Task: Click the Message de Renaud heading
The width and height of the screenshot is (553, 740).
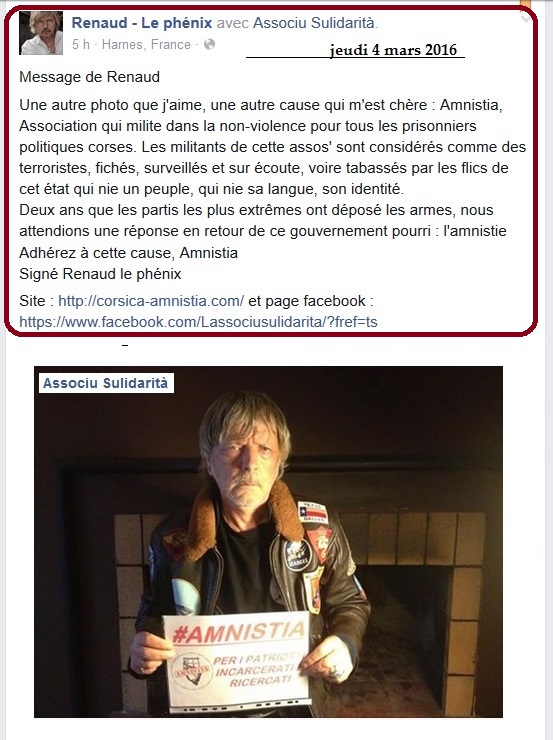Action: click(90, 76)
